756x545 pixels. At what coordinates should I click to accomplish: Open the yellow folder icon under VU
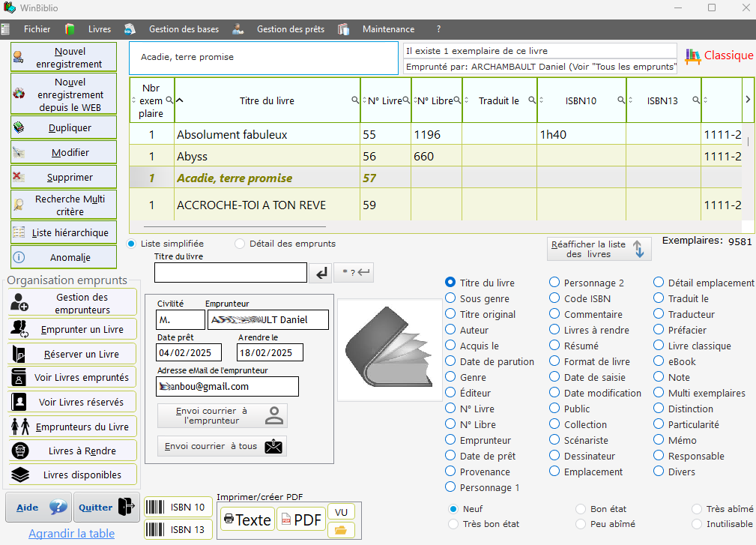pyautogui.click(x=341, y=530)
